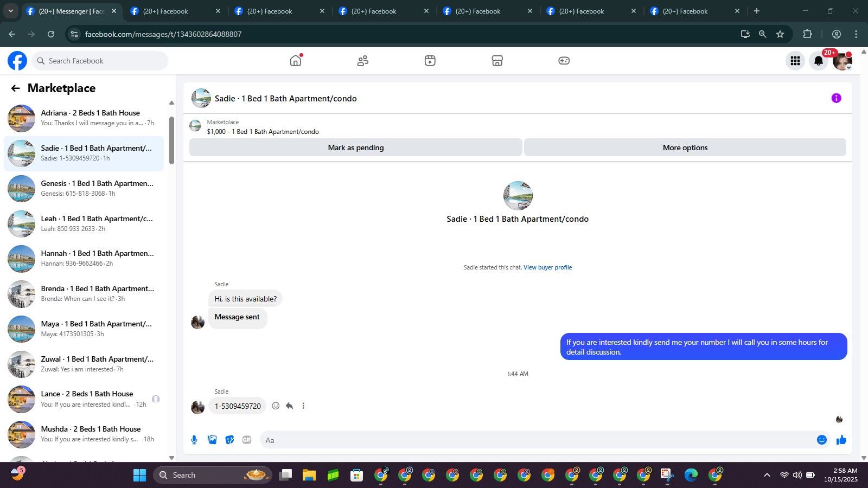Open the Facebook menu grid icon
This screenshot has width=868, height=488.
795,61
